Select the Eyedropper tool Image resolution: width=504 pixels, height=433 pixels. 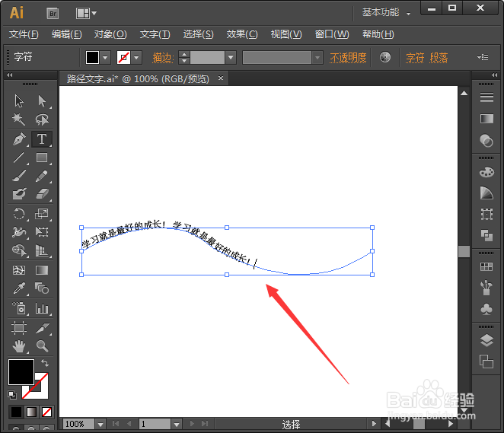tap(19, 288)
